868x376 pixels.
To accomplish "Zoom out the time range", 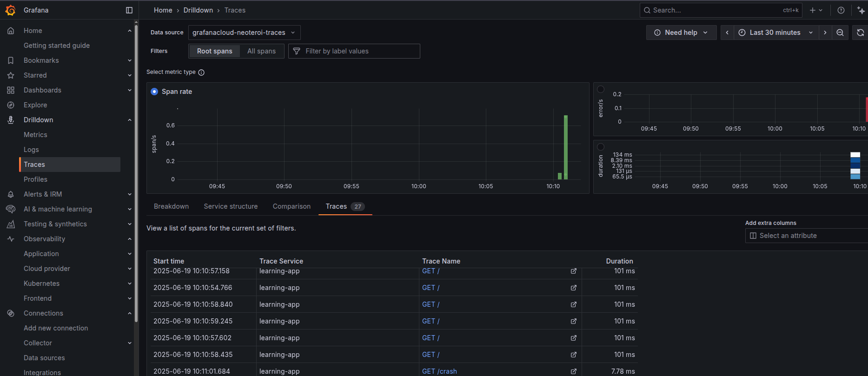I will coord(840,33).
